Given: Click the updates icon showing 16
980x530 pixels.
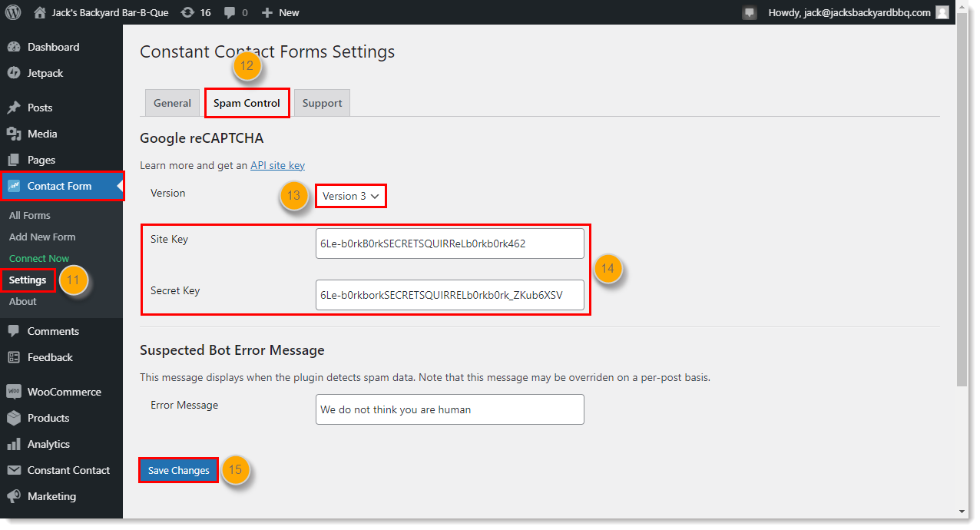Looking at the screenshot, I should [187, 12].
